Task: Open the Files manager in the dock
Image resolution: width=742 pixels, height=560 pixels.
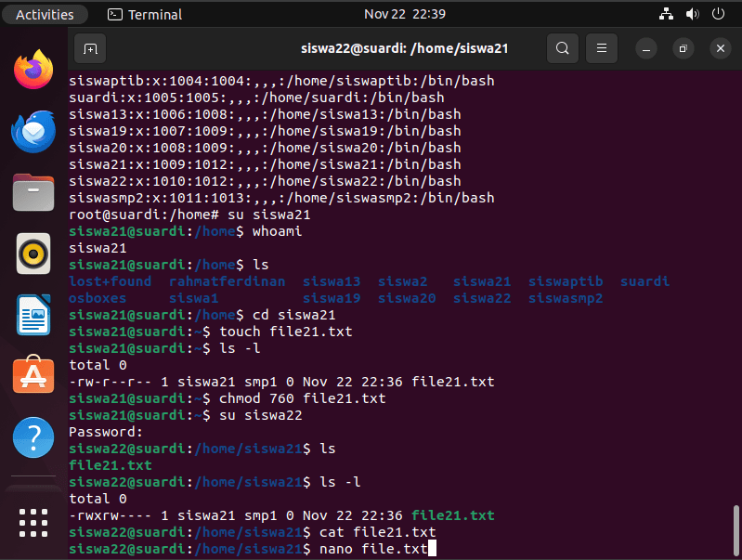Action: point(33,192)
